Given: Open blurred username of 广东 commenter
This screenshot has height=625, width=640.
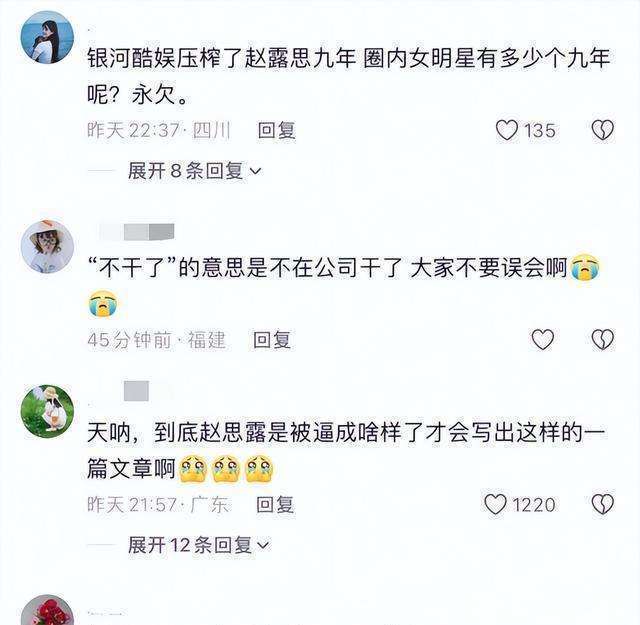Looking at the screenshot, I should pos(136,391).
